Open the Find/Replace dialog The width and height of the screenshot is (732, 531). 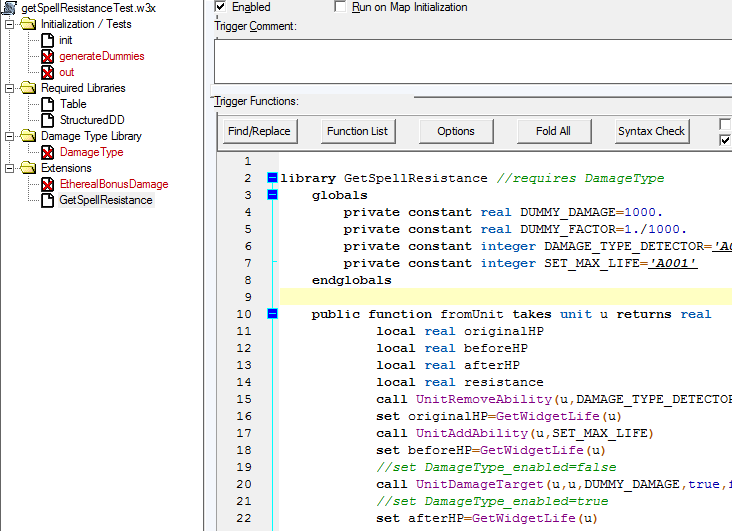(260, 131)
